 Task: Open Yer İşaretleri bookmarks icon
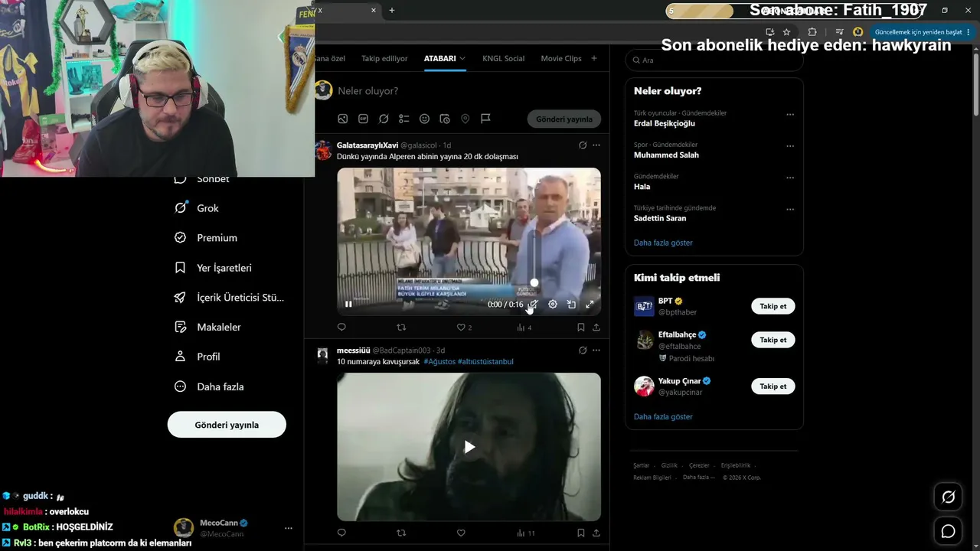(x=181, y=268)
